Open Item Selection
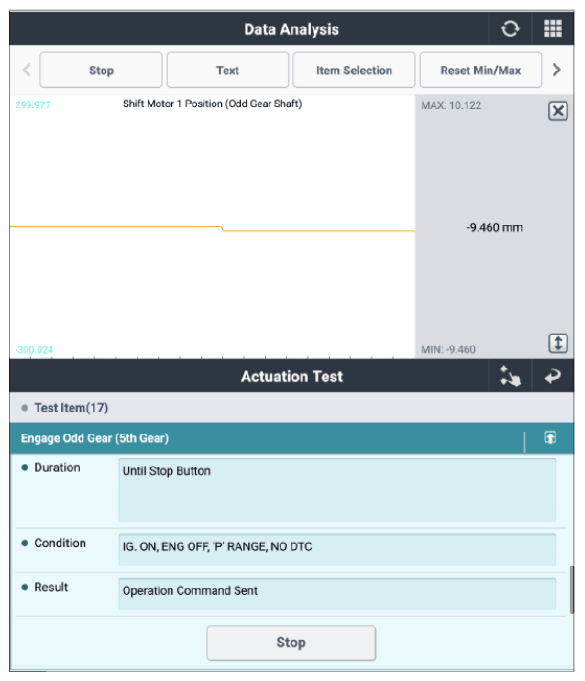 [354, 70]
